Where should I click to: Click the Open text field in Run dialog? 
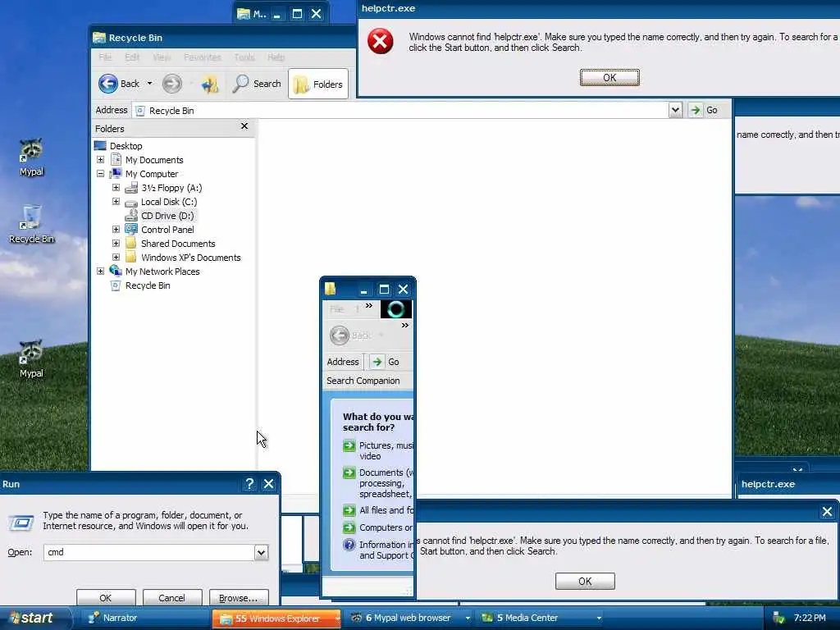click(149, 552)
